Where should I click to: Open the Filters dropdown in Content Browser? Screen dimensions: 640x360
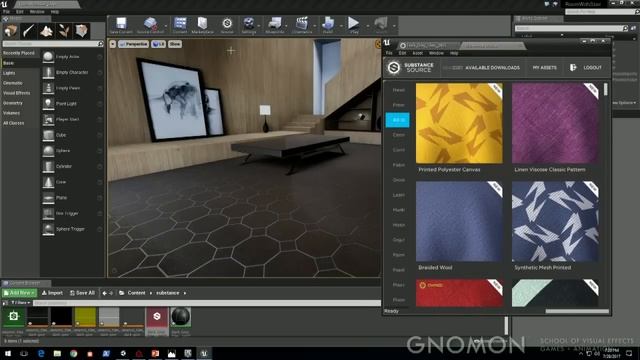20,303
